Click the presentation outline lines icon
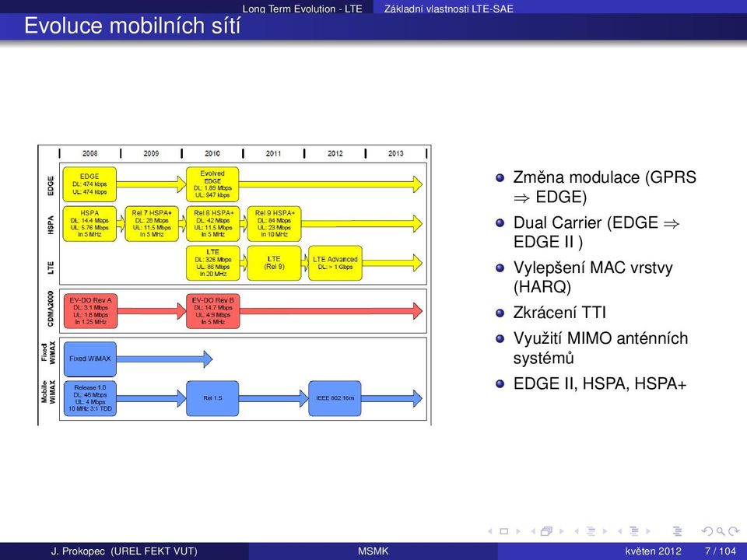Screen dimensions: 747x560 click(677, 531)
